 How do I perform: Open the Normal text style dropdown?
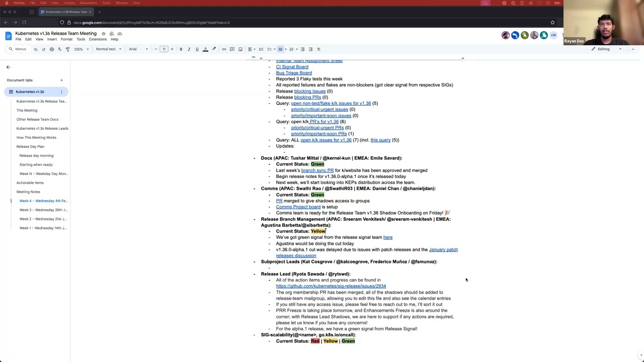pyautogui.click(x=109, y=49)
